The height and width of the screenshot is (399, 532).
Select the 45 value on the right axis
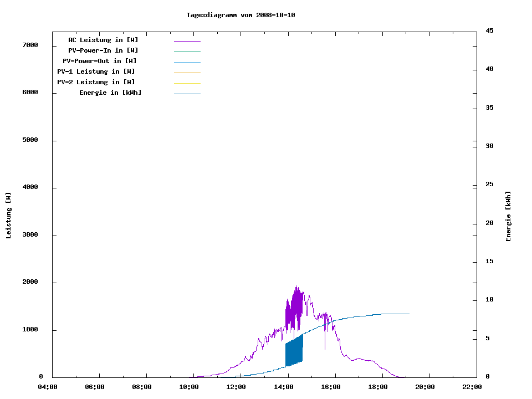(489, 30)
